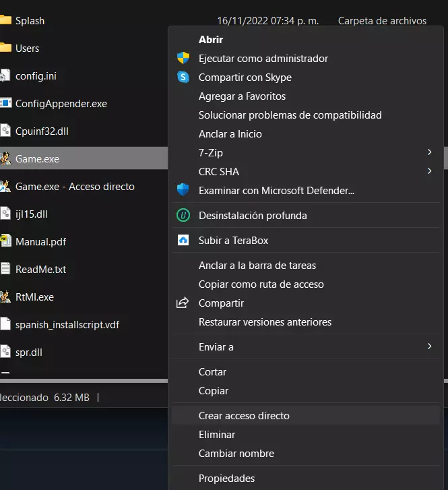This screenshot has height=490, width=448.
Task: Click the Splash folder icon
Action: tap(5, 20)
